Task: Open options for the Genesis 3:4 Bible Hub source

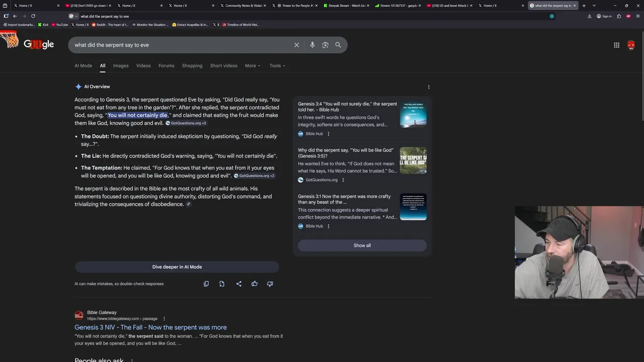Action: pos(329,134)
